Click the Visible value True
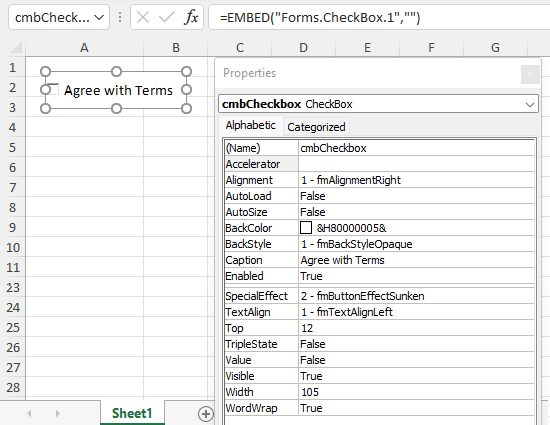The height and width of the screenshot is (425, 550). point(416,376)
